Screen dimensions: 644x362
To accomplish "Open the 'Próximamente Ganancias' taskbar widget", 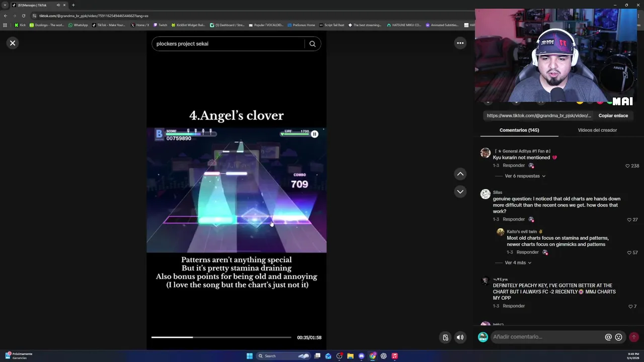I will [x=19, y=356].
